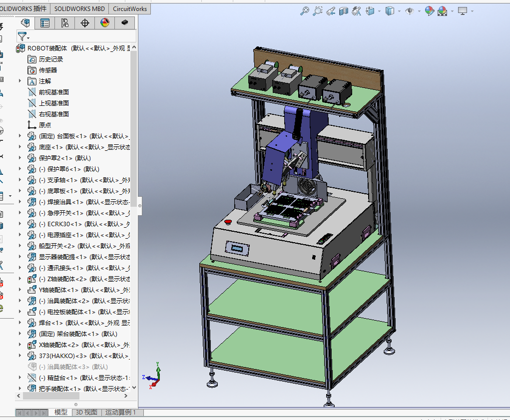Click the tree filter funnel icon
Screen dimensions: 510x420
(23, 36)
